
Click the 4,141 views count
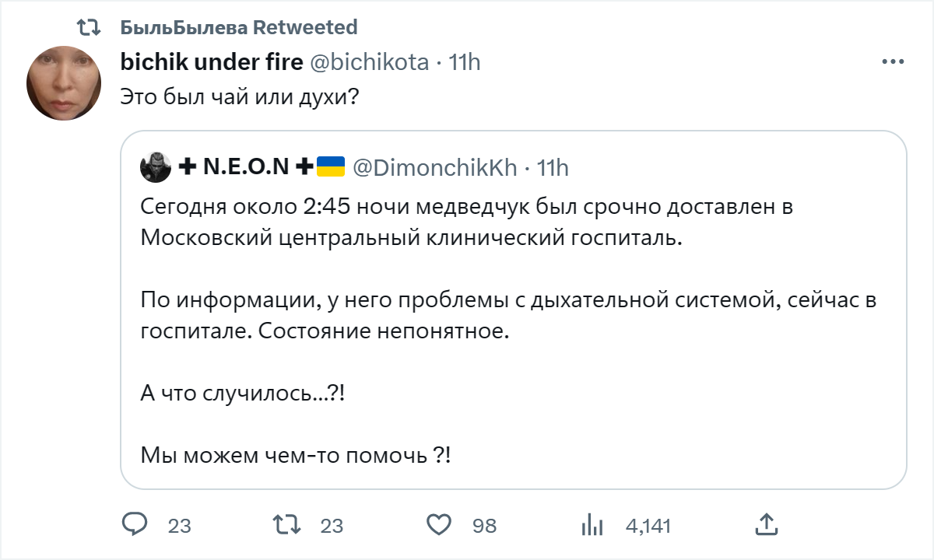(648, 526)
